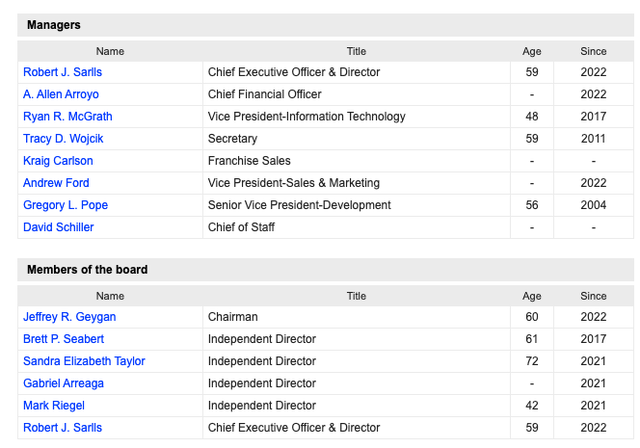Click the Since column header in Managers table
640x448 pixels.
(593, 51)
